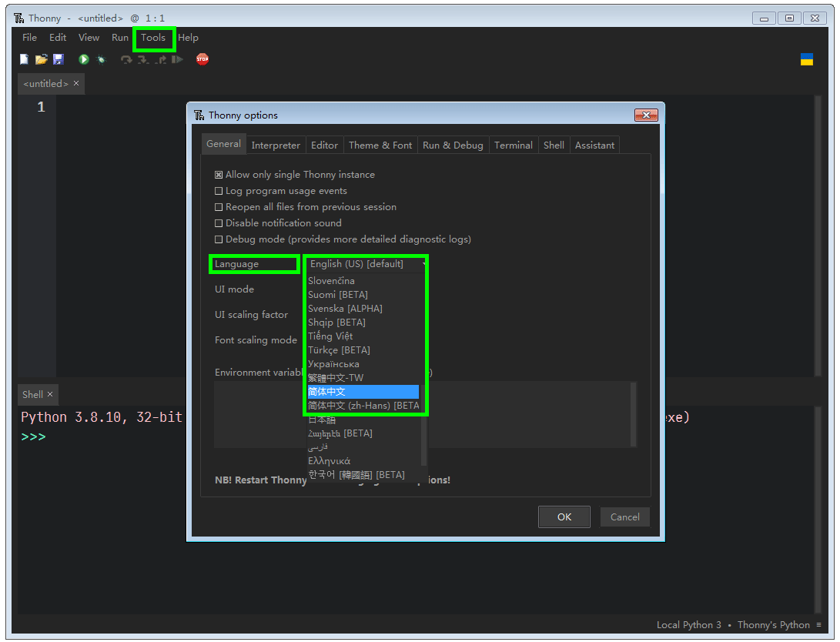Click the open folder toolbar icon
Image resolution: width=840 pixels, height=642 pixels.
(x=42, y=59)
